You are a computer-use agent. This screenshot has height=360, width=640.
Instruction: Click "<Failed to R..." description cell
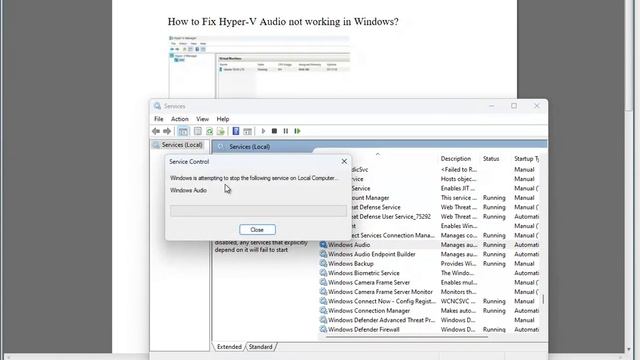[x=459, y=169]
